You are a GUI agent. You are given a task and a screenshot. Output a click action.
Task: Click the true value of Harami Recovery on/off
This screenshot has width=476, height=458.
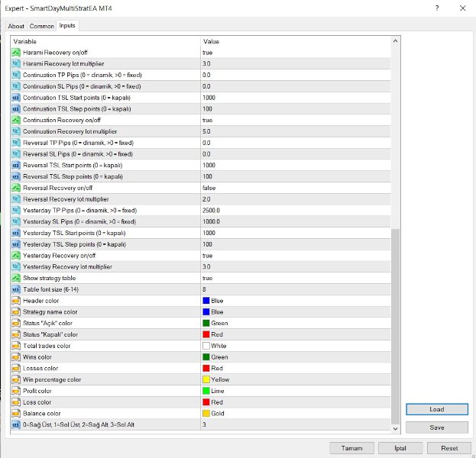[207, 53]
